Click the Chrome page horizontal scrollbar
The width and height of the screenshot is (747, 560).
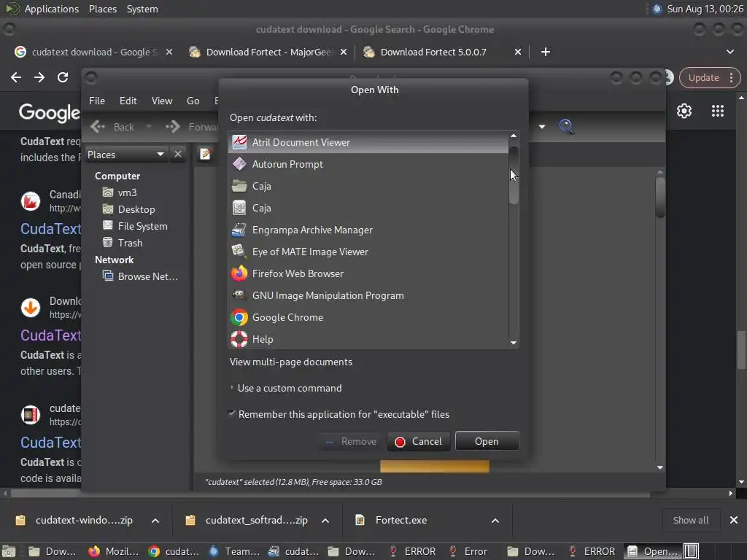(x=330, y=494)
